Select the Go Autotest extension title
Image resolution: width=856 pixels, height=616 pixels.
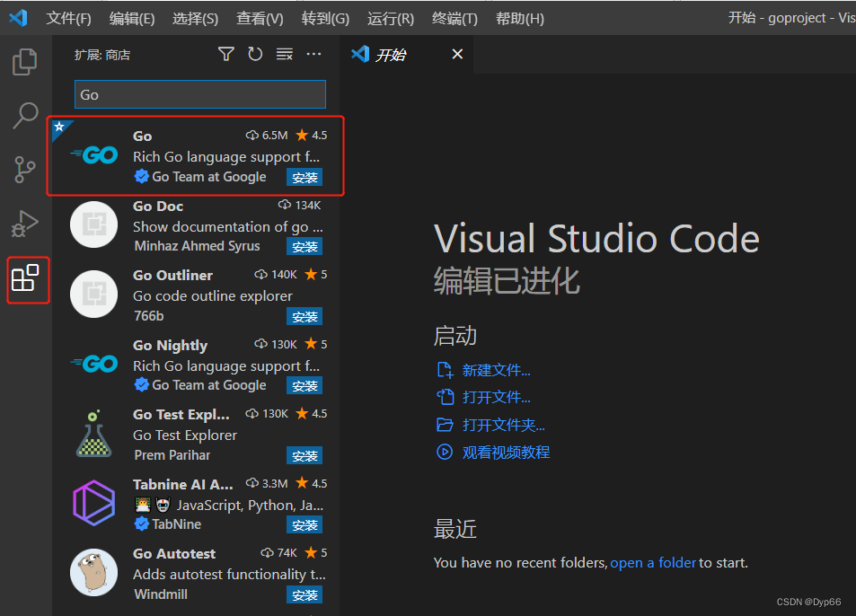(174, 554)
